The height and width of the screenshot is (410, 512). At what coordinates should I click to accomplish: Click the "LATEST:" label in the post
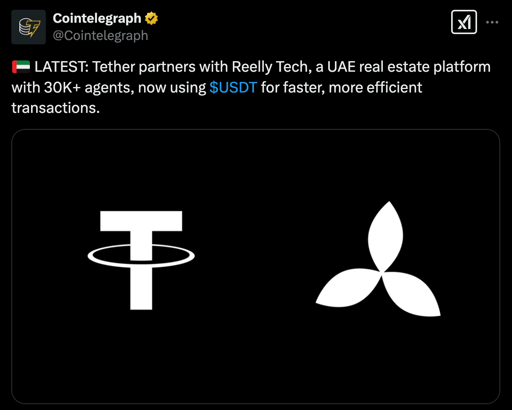62,67
